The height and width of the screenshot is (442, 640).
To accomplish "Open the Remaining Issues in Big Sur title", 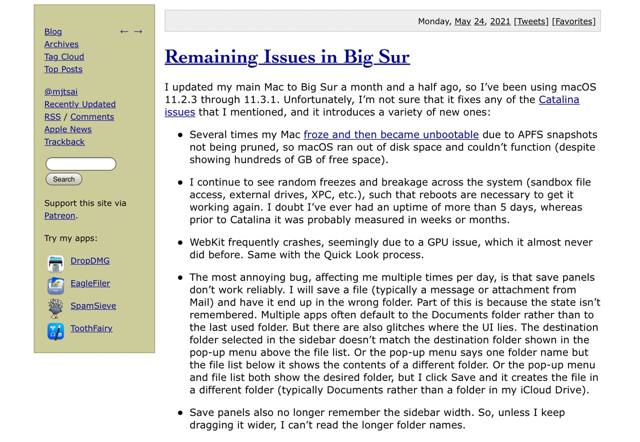I will click(287, 57).
